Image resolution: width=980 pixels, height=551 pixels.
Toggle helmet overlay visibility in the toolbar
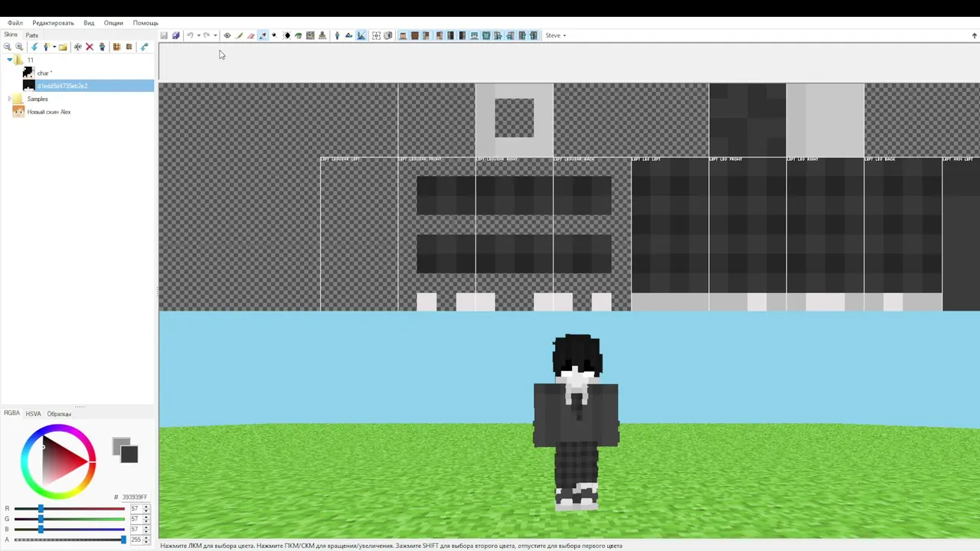coord(474,35)
